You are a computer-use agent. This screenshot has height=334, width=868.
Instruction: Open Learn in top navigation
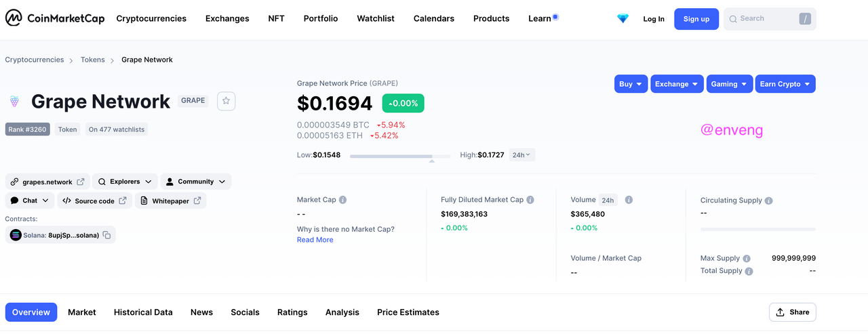point(540,19)
